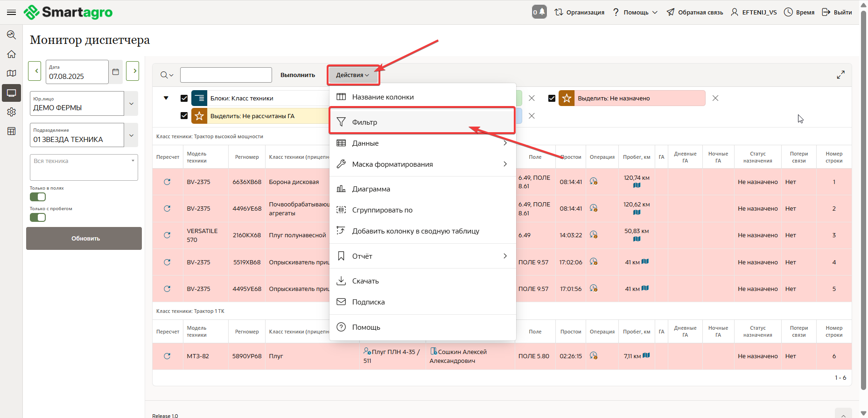The height and width of the screenshot is (418, 868).
Task: Click the search text input field
Action: 226,75
